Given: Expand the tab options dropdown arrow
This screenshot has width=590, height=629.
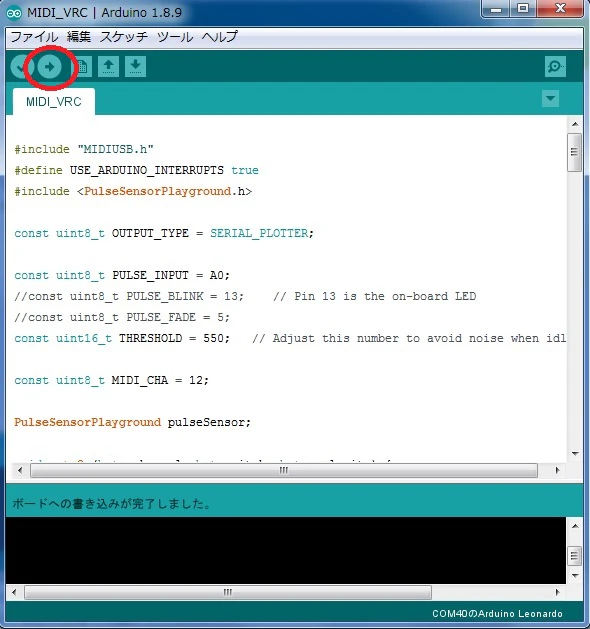Looking at the screenshot, I should (x=550, y=99).
